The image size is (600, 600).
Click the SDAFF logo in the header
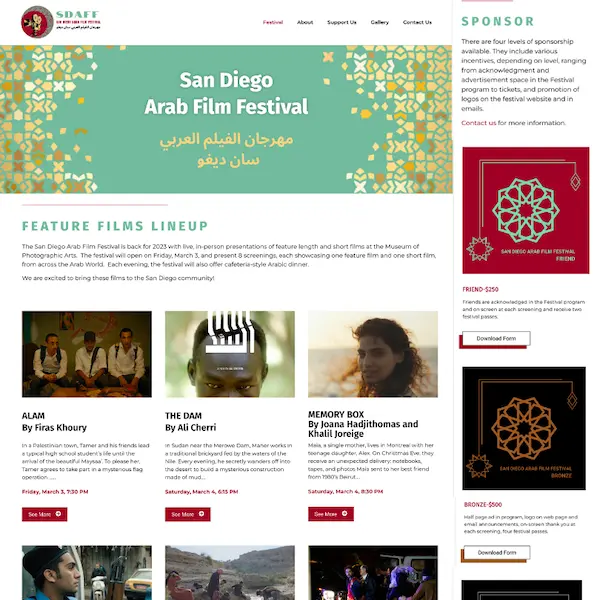61,22
